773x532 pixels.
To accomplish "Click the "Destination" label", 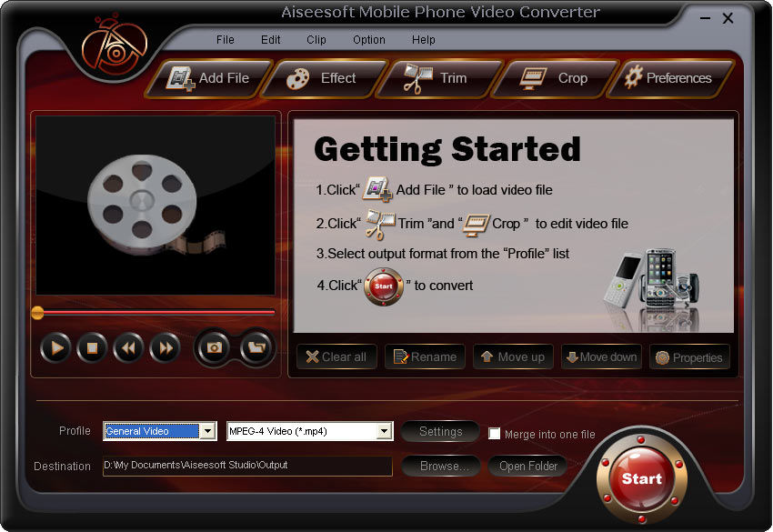I will point(62,467).
